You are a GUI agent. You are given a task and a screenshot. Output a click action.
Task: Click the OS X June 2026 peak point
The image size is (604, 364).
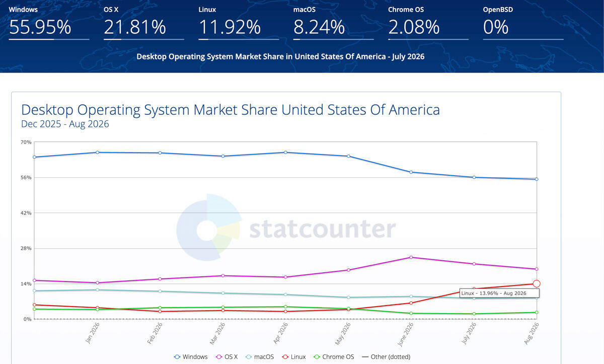coord(411,257)
